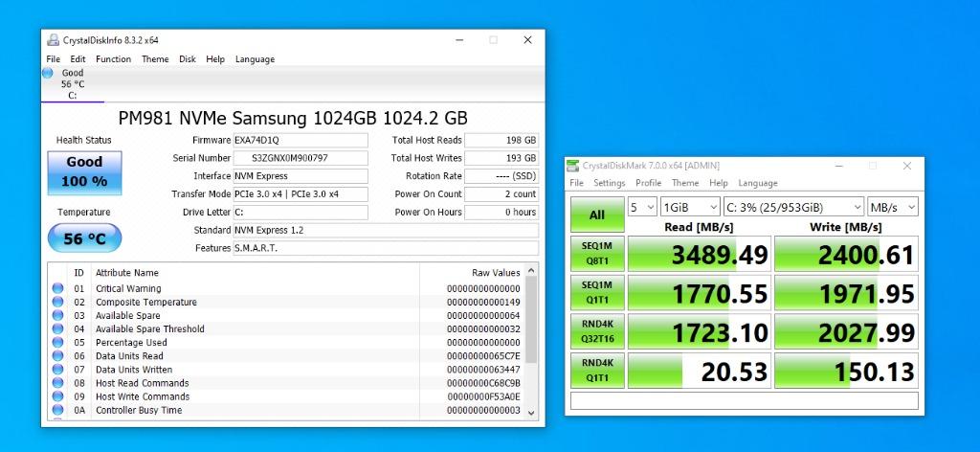Click the CrystalDiskInfo title bar app icon
The height and width of the screenshot is (452, 980).
point(54,40)
